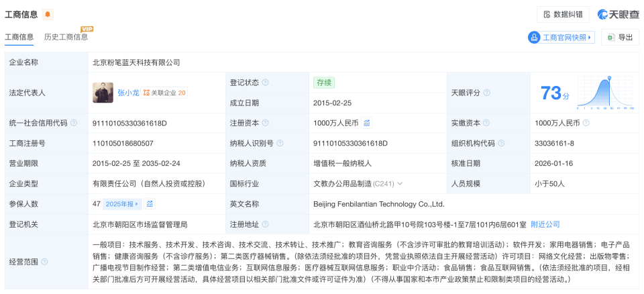Viewport: 644px width, 294px height.
Task: Click the 天眼查 logo
Action: coord(618,14)
